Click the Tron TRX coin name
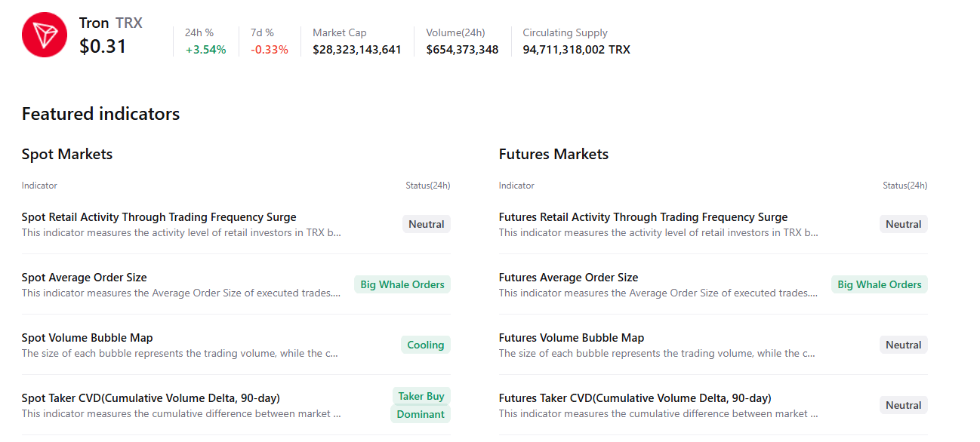This screenshot has width=980, height=442. pyautogui.click(x=110, y=23)
